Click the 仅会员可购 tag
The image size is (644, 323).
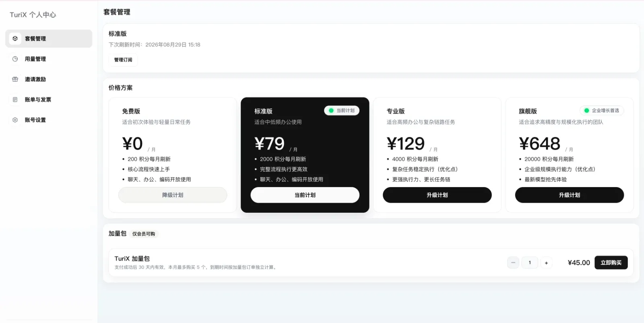pos(144,234)
